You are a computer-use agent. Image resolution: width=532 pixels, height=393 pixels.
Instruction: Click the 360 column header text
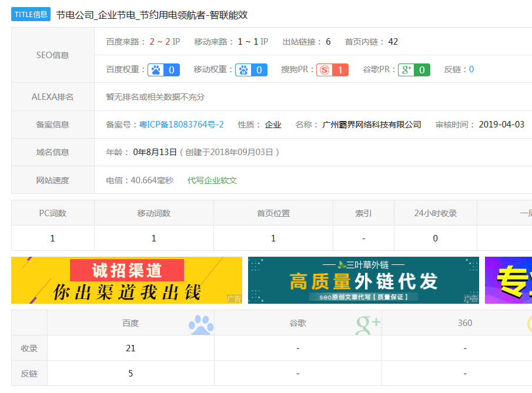(465, 323)
